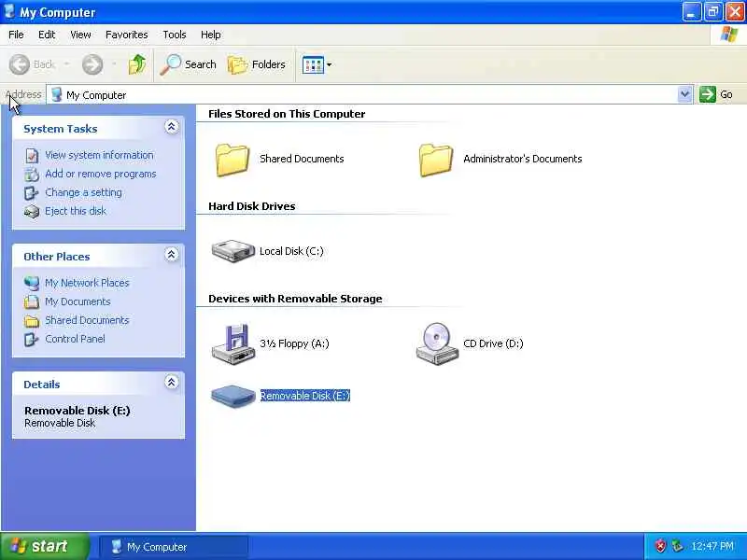Select the Removable Disk (E:) icon

(x=233, y=396)
